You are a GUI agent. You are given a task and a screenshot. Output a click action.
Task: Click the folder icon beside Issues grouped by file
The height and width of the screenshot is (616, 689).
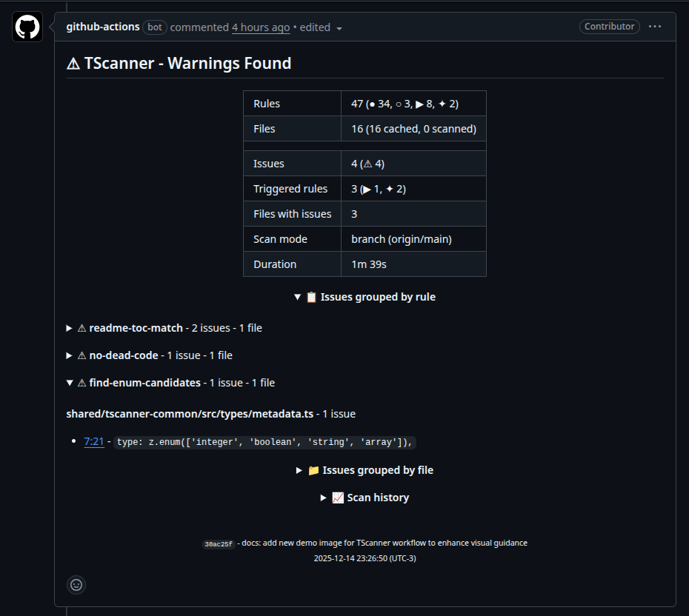tap(313, 470)
